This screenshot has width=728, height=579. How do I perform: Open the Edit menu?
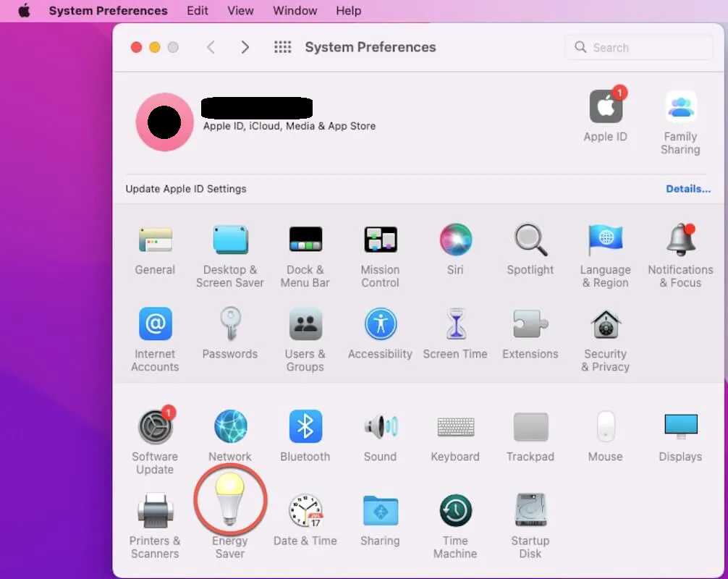[x=198, y=10]
